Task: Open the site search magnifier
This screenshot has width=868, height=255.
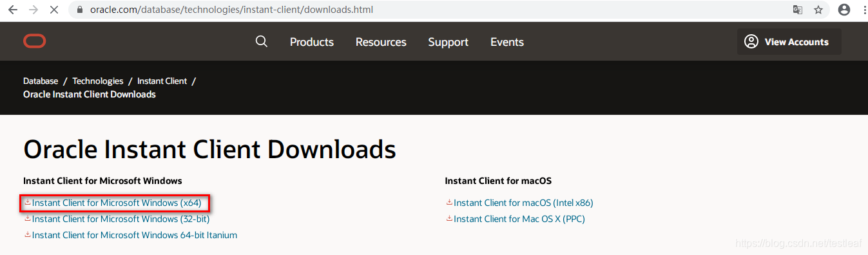Action: (261, 42)
